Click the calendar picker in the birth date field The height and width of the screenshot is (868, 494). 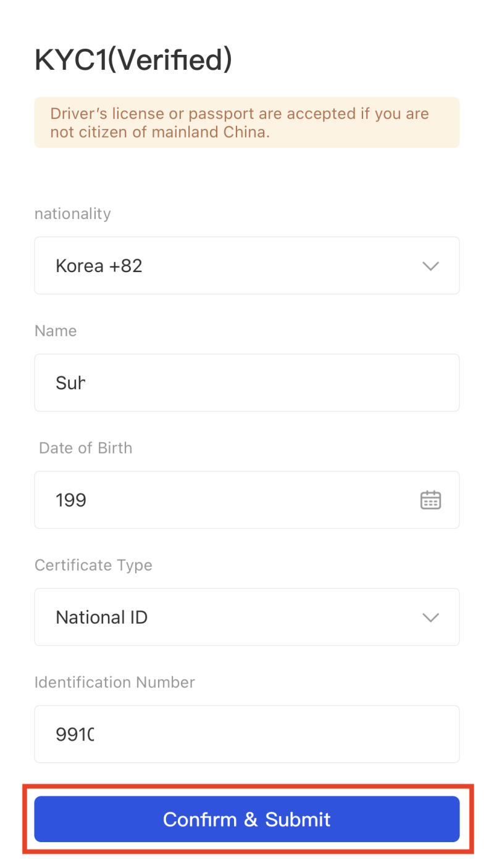pos(430,500)
